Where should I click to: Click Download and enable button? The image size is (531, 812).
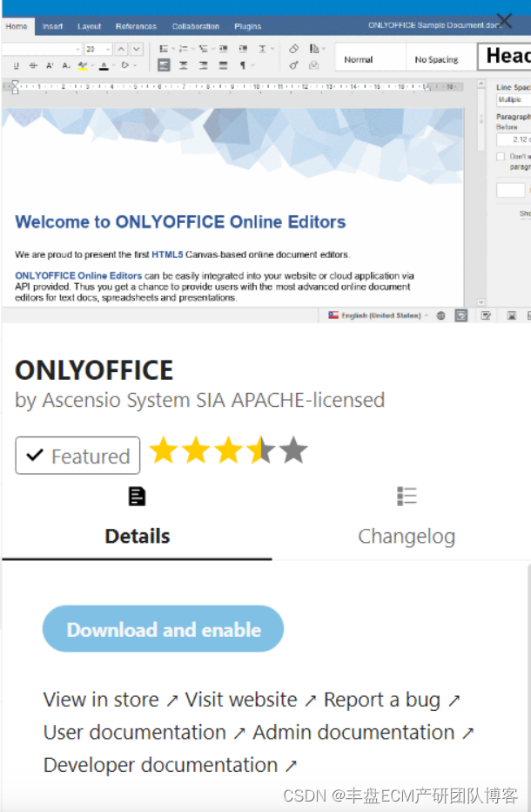pyautogui.click(x=163, y=629)
